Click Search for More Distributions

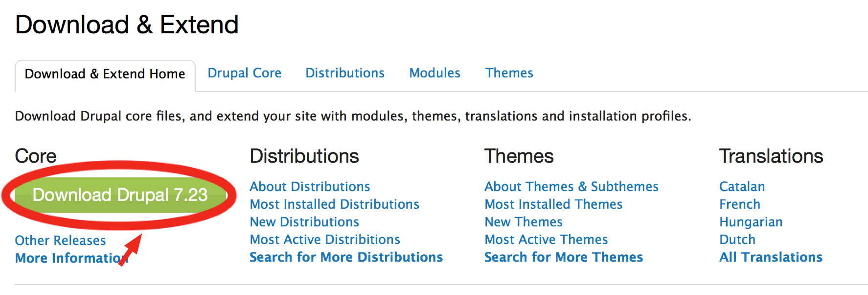coord(346,257)
